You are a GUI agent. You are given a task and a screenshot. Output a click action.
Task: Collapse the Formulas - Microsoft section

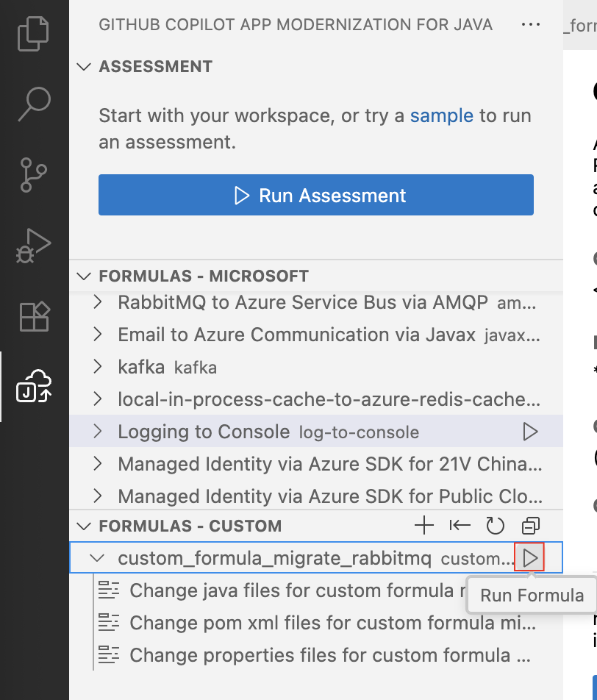84,276
